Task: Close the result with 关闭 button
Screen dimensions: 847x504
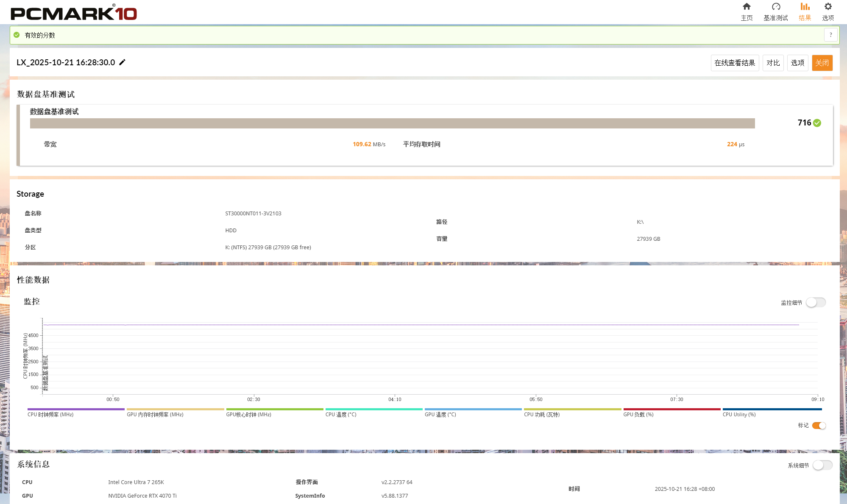Action: click(822, 63)
